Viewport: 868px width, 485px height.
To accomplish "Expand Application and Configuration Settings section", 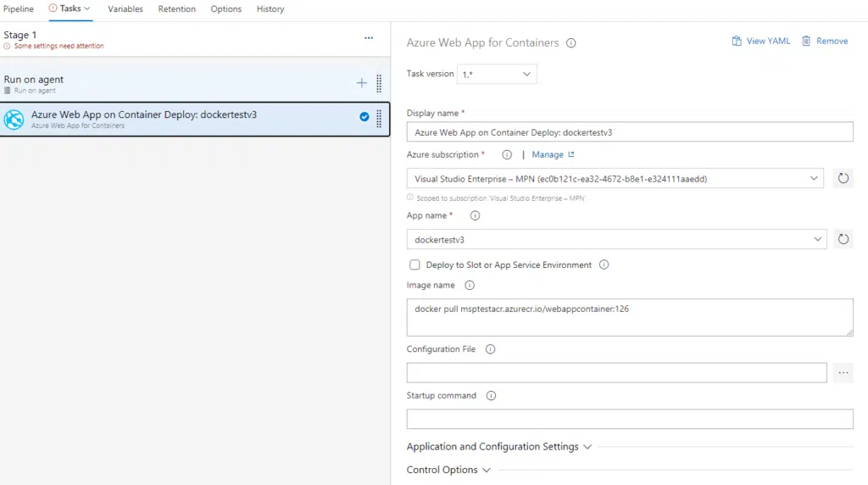I will click(498, 447).
